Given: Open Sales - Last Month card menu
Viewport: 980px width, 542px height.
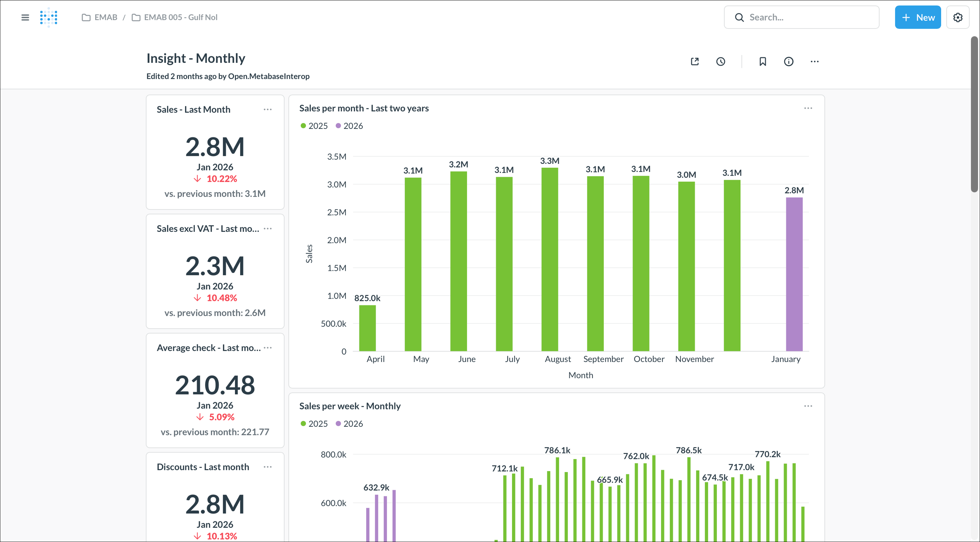Looking at the screenshot, I should 267,109.
